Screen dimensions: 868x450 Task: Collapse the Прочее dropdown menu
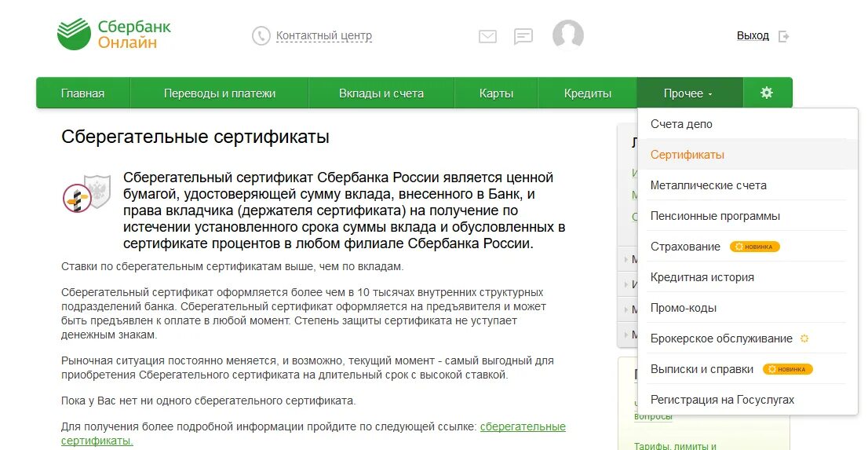(x=690, y=93)
